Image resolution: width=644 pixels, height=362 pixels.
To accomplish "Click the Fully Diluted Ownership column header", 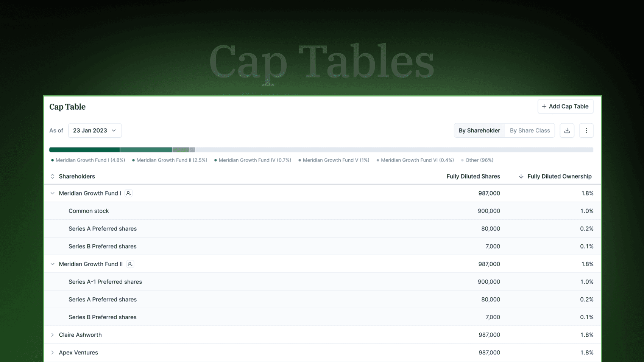I will (559, 176).
